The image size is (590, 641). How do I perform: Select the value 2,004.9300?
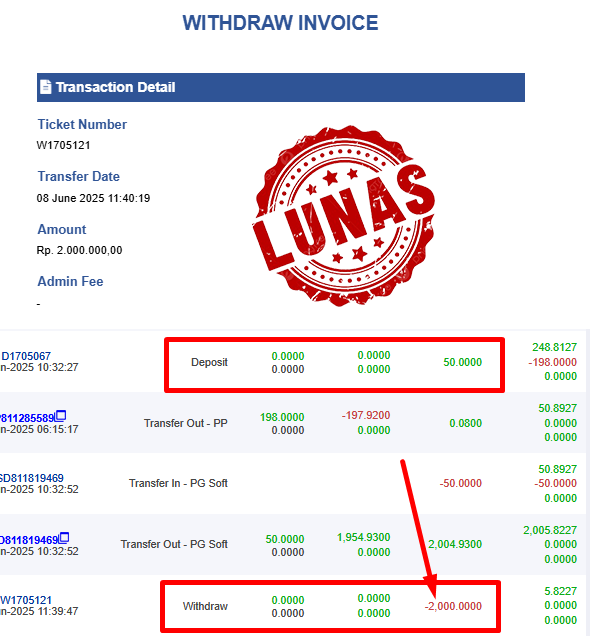click(x=455, y=544)
